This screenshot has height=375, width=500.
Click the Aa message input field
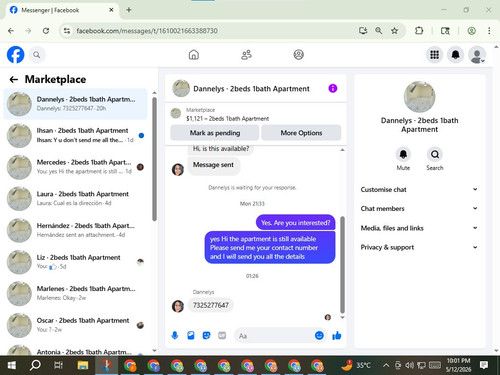click(x=275, y=336)
